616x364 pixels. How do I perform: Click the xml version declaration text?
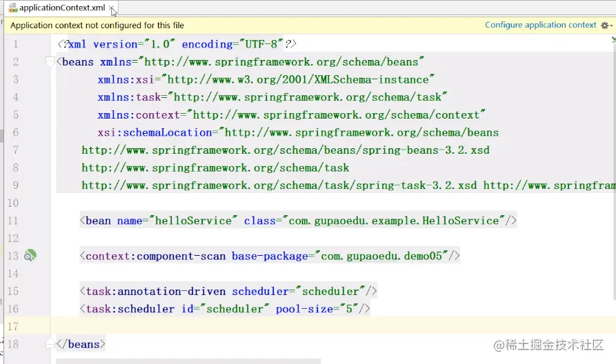[177, 44]
